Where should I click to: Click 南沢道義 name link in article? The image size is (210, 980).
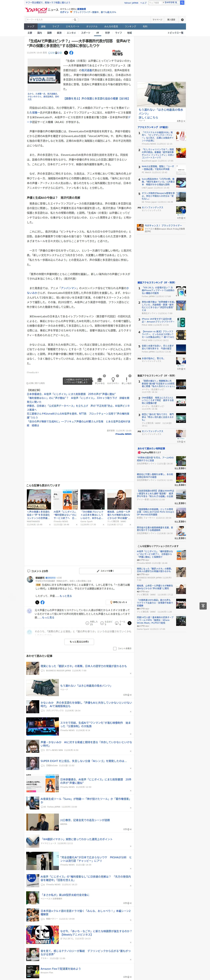coord(87,70)
